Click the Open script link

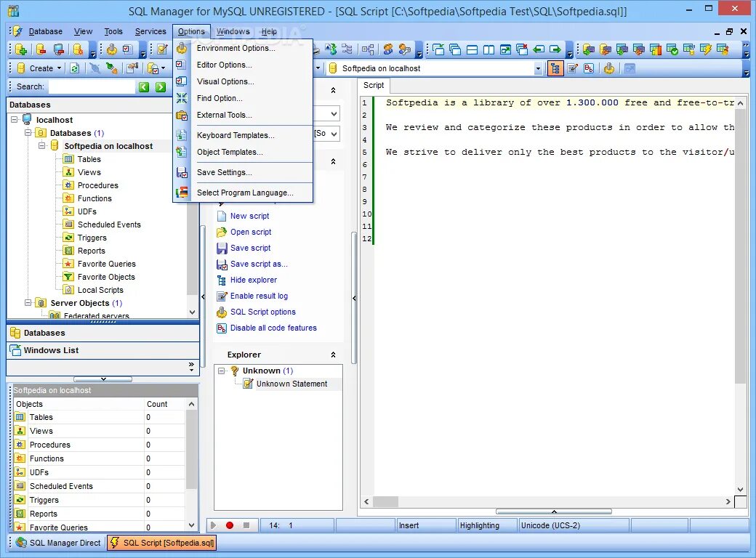click(x=251, y=232)
